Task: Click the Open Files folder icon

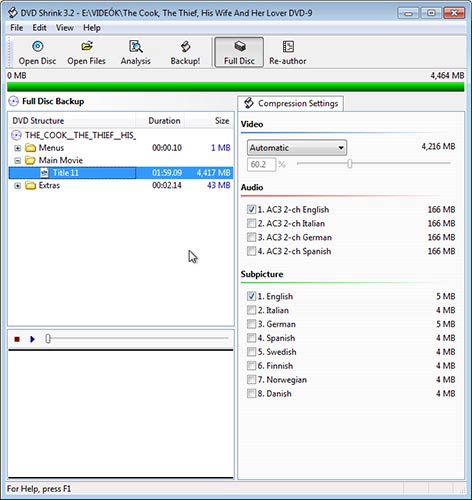Action: tap(87, 46)
